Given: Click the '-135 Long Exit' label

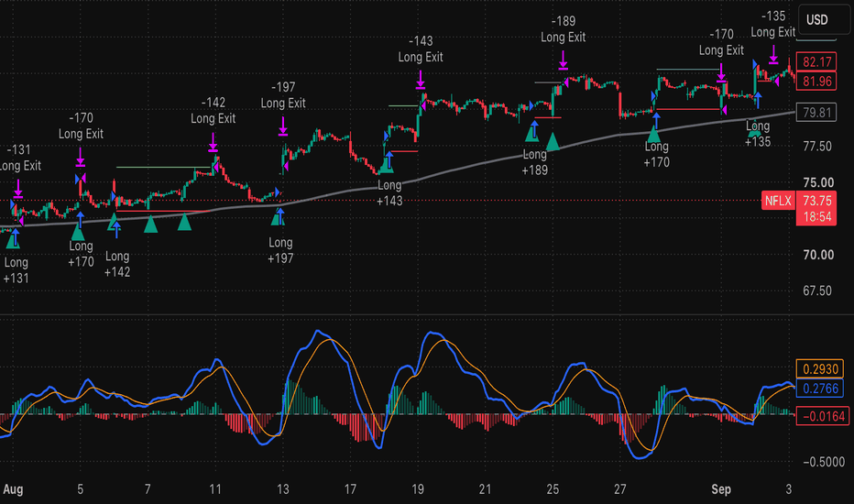Looking at the screenshot, I should click(x=772, y=25).
